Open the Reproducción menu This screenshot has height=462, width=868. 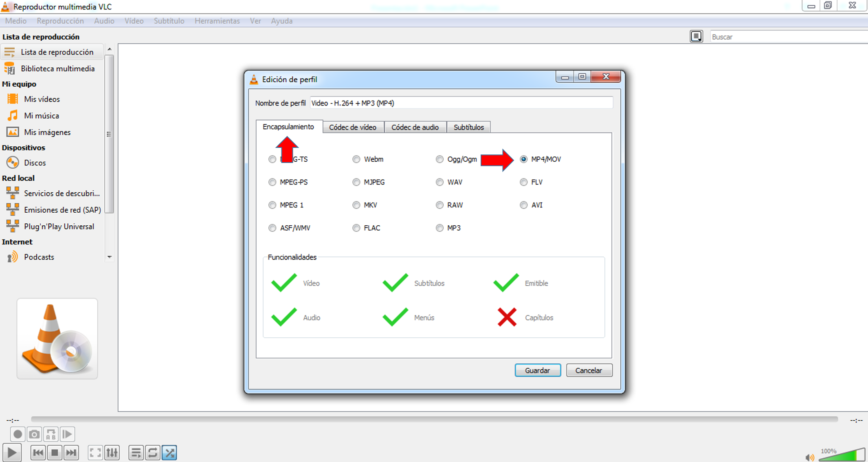(x=60, y=21)
